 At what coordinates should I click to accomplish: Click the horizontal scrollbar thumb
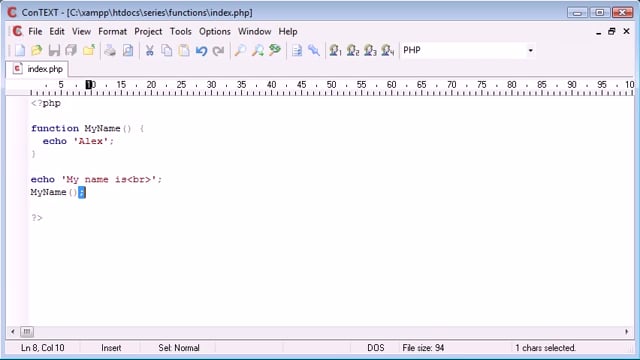pyautogui.click(x=27, y=331)
